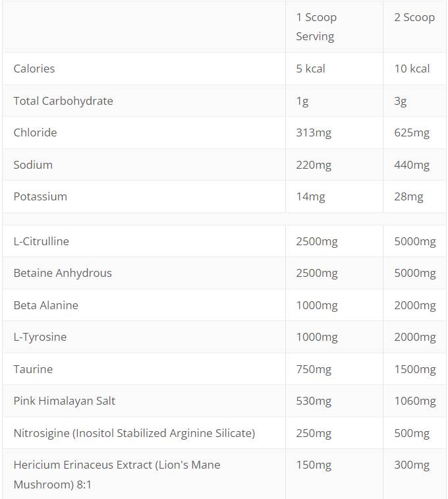Click the Betaine Anhydrous ingredient label
Viewport: 448px width, 499px height.
click(63, 273)
